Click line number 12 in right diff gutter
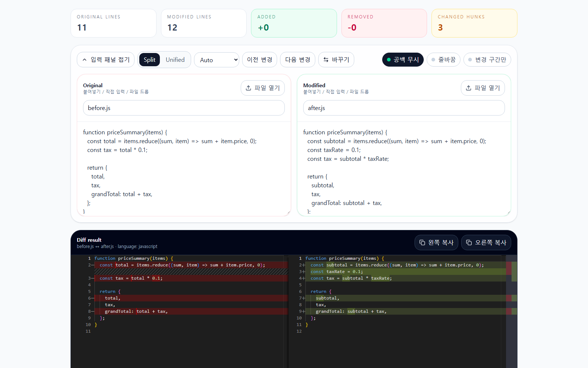 [x=299, y=331]
